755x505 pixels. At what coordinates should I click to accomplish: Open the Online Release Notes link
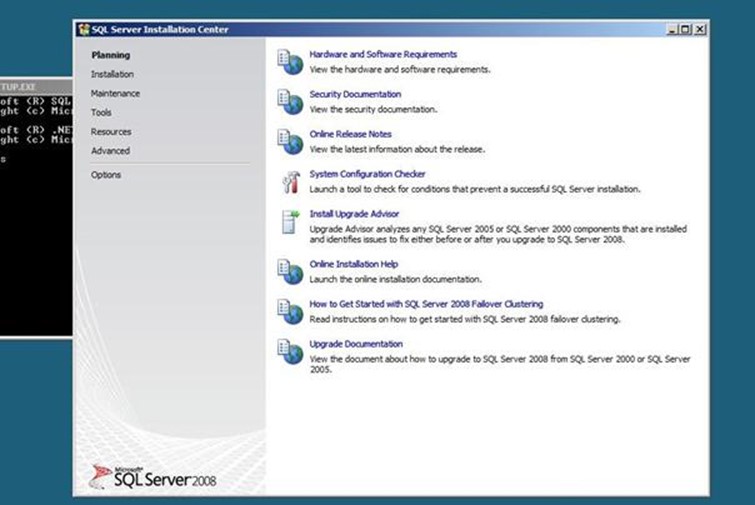click(x=350, y=134)
